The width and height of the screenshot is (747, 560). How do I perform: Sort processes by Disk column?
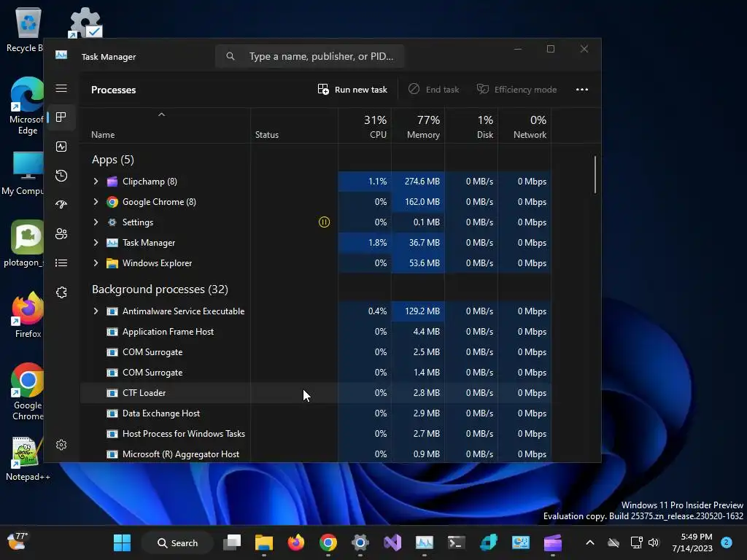coord(472,127)
